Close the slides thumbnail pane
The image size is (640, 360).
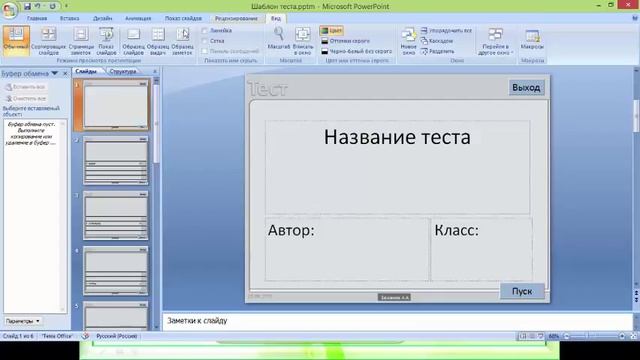pyautogui.click(x=155, y=71)
